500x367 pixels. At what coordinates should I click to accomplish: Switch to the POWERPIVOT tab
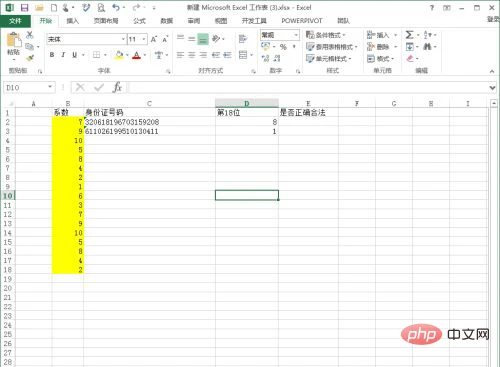pyautogui.click(x=302, y=21)
